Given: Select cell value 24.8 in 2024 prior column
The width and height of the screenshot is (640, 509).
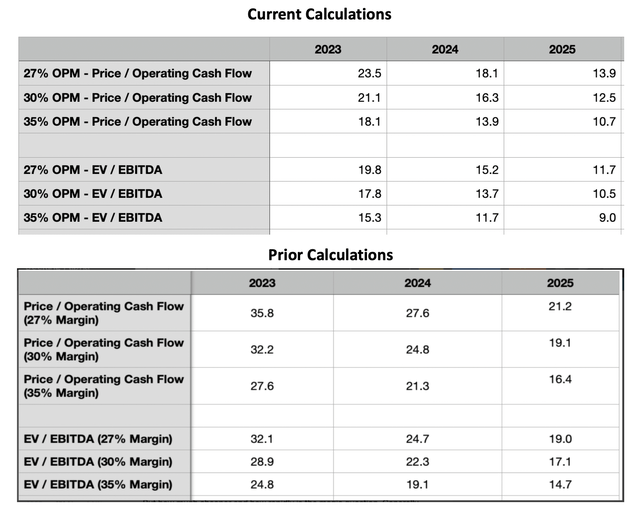Looking at the screenshot, I should (x=418, y=349).
